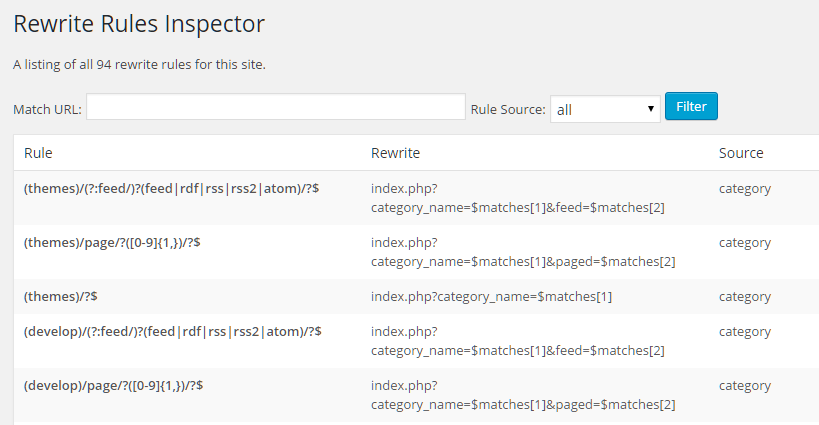Click the 94 rewrite rules description text
This screenshot has width=819, height=425.
point(139,65)
